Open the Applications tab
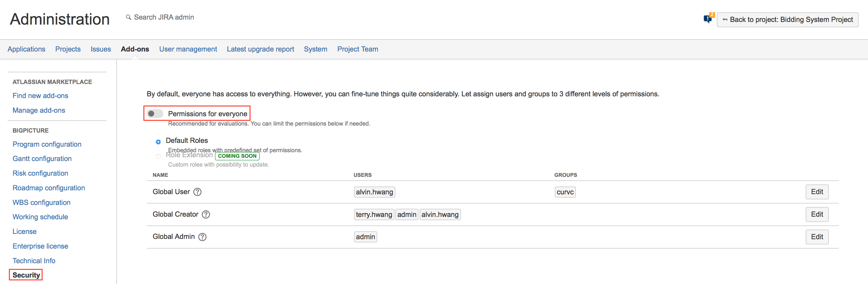The width and height of the screenshot is (868, 284). click(x=26, y=49)
